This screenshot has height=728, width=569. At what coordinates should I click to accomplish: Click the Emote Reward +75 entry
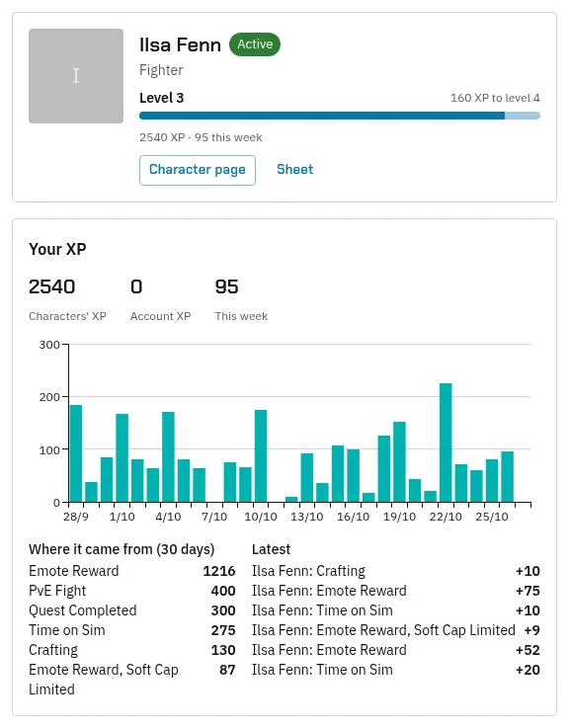(x=396, y=591)
